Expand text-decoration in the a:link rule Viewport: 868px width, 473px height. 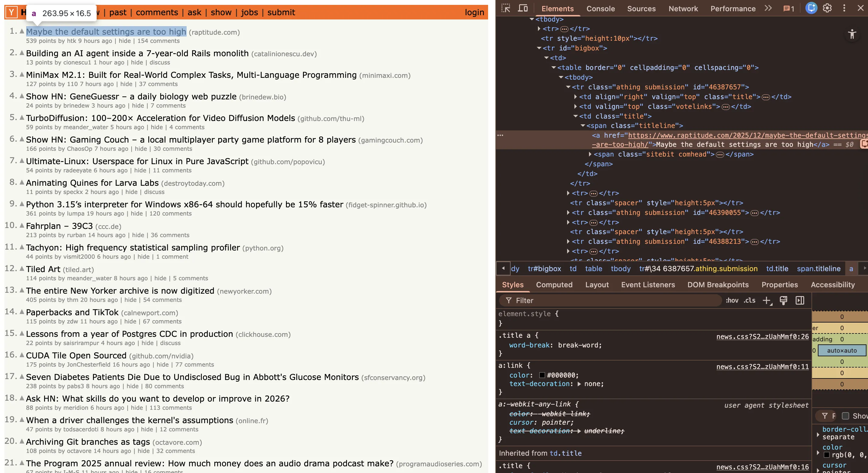(579, 384)
